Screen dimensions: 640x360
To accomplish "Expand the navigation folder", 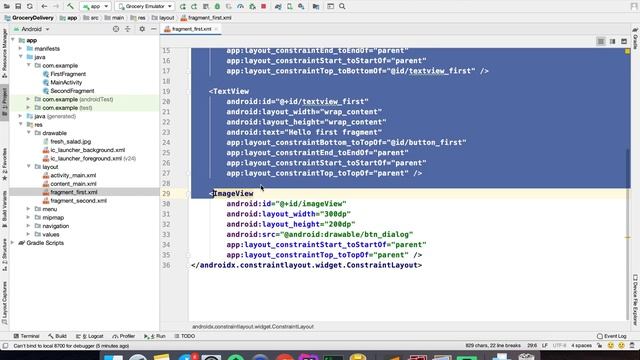I will pyautogui.click(x=29, y=226).
